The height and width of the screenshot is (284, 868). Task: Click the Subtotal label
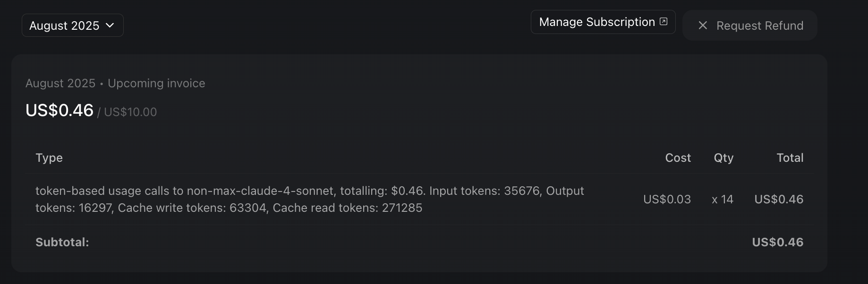[62, 242]
